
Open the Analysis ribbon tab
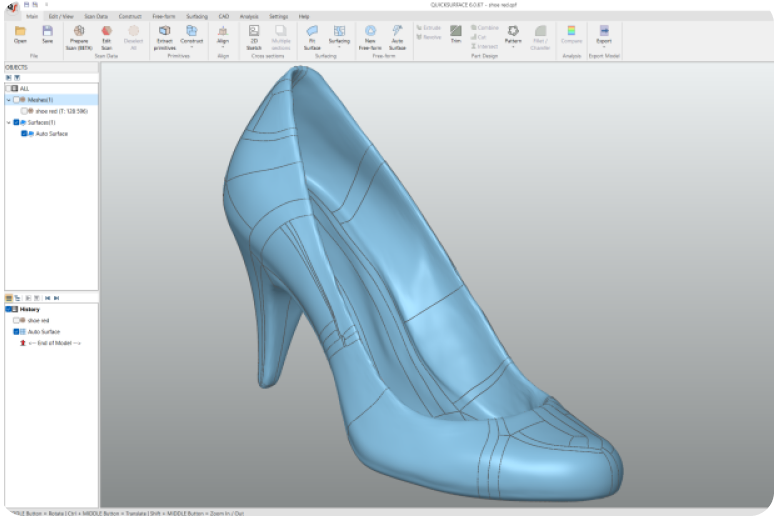click(x=248, y=17)
